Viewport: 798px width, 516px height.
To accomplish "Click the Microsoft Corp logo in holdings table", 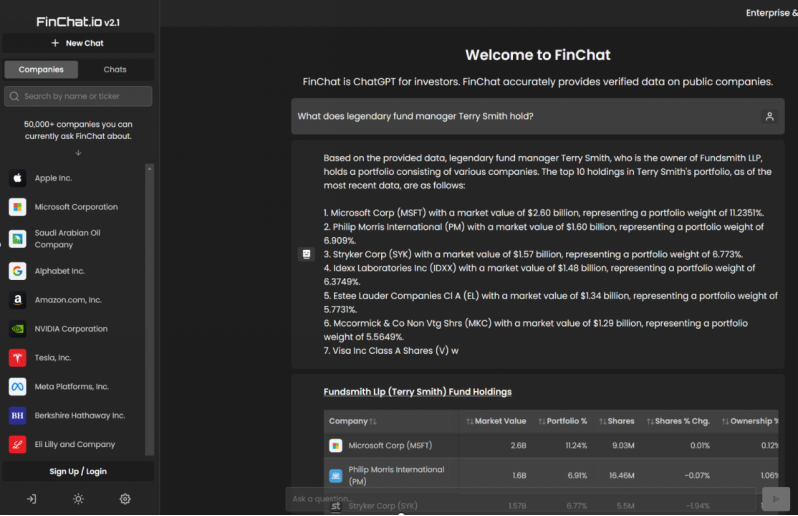I will click(335, 446).
